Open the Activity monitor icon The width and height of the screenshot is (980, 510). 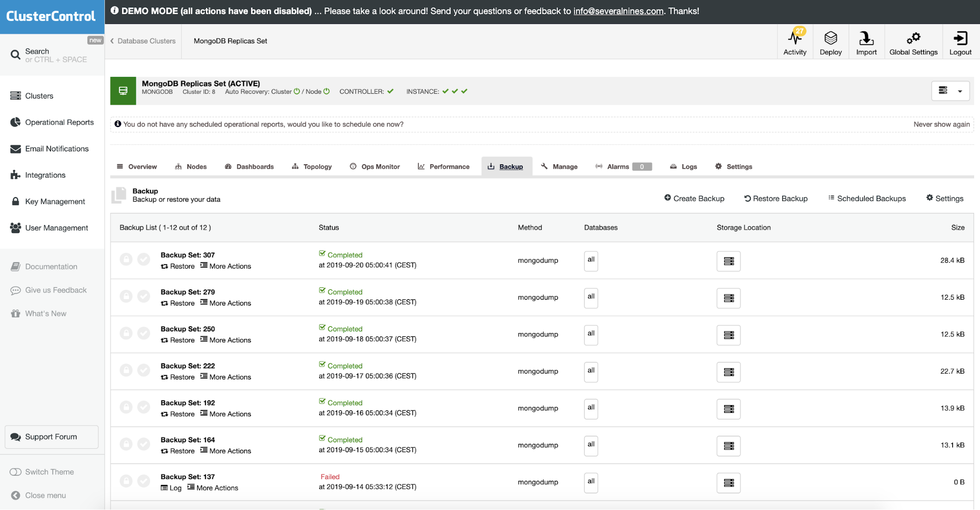(795, 43)
